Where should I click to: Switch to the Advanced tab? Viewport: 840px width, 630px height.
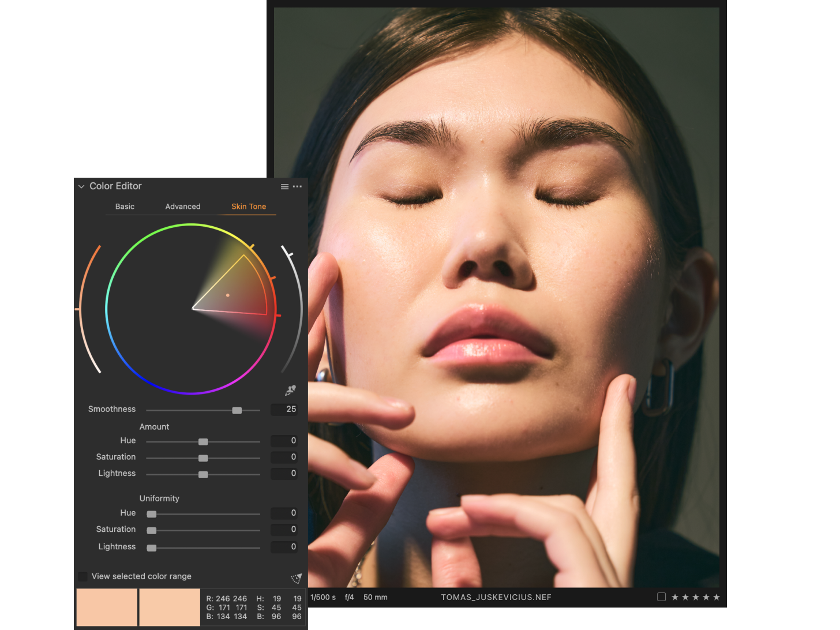(x=183, y=207)
